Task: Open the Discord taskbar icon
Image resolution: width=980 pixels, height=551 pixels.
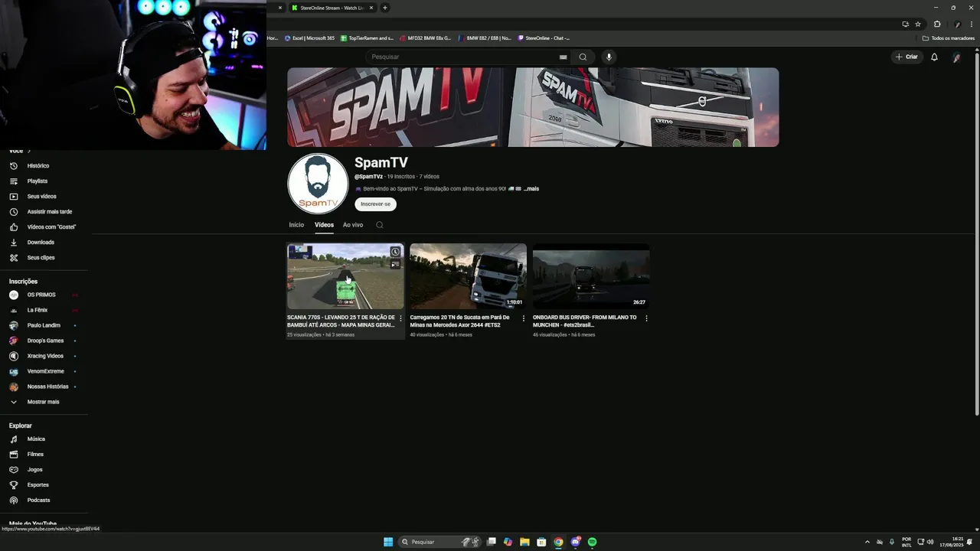Action: pos(575,542)
